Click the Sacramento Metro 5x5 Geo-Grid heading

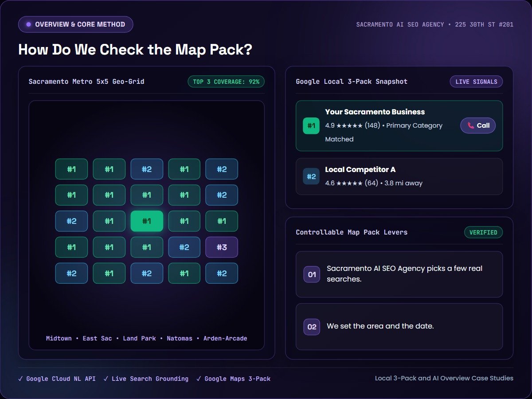click(x=86, y=82)
